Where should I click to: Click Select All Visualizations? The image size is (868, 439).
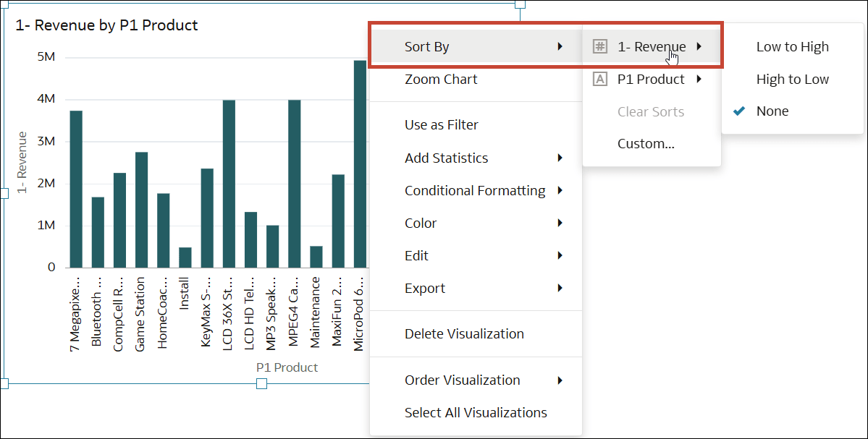coord(476,412)
